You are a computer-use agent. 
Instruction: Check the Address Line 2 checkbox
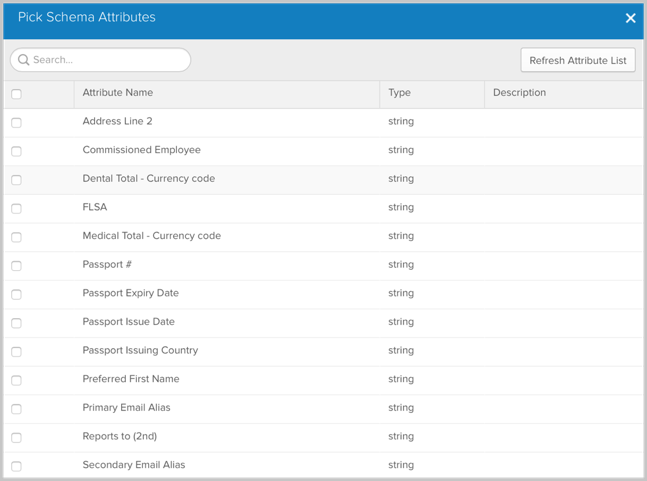16,122
